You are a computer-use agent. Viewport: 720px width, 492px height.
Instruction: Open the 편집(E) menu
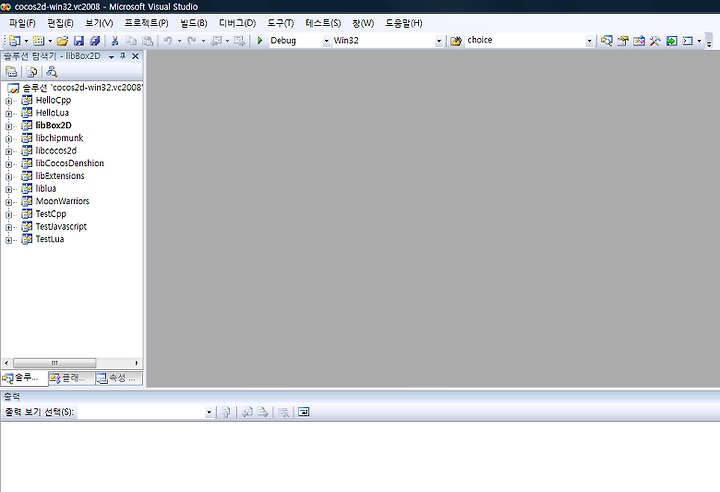click(x=60, y=23)
